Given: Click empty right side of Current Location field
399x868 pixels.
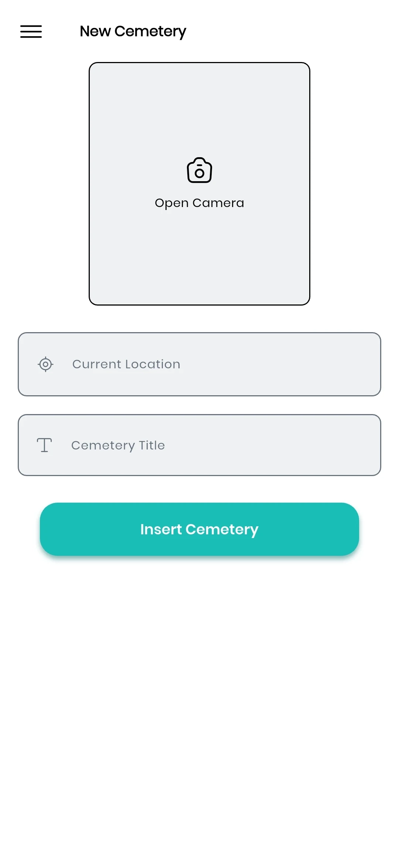Looking at the screenshot, I should point(314,364).
